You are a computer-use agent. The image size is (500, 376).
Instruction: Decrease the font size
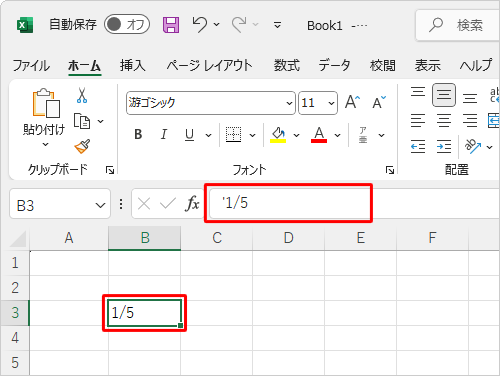pyautogui.click(x=379, y=102)
